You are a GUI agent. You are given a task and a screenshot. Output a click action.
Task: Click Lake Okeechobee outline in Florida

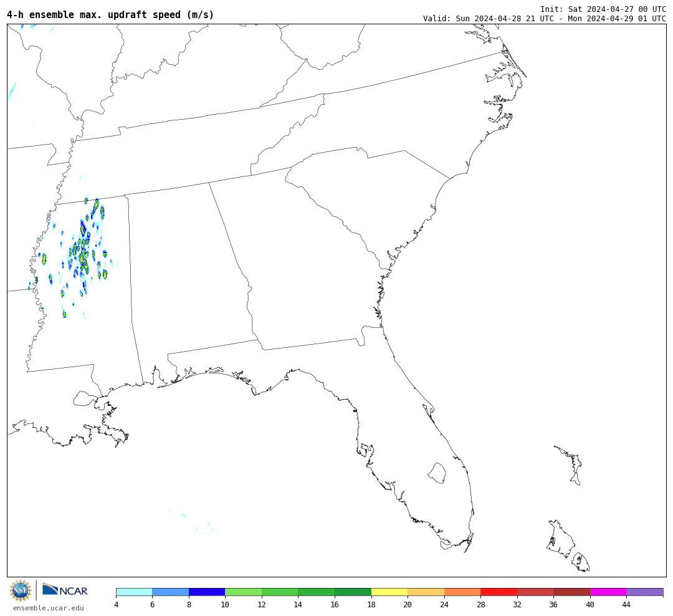pyautogui.click(x=437, y=473)
